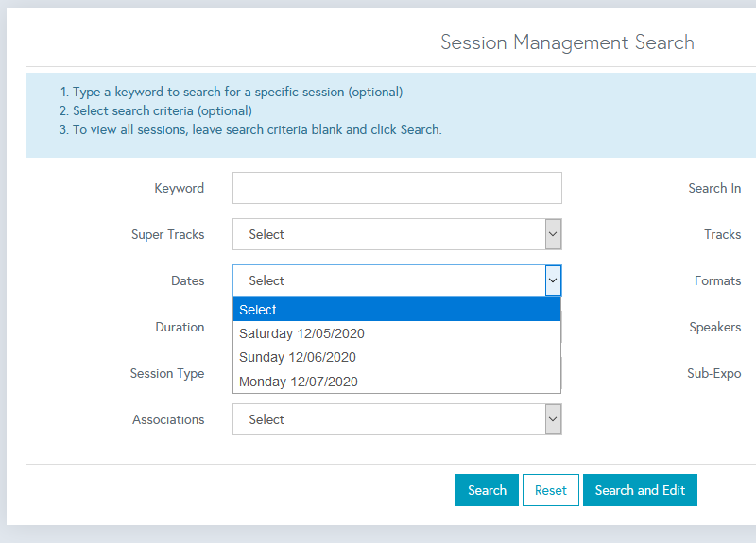This screenshot has width=756, height=543.
Task: Click the Sub-Expo label
Action: coord(713,373)
